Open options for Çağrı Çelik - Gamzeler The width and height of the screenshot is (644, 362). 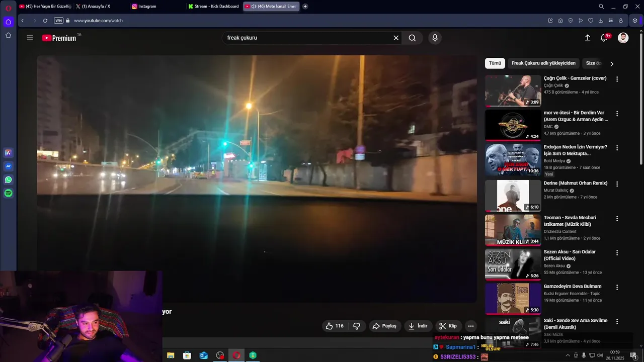(x=617, y=79)
